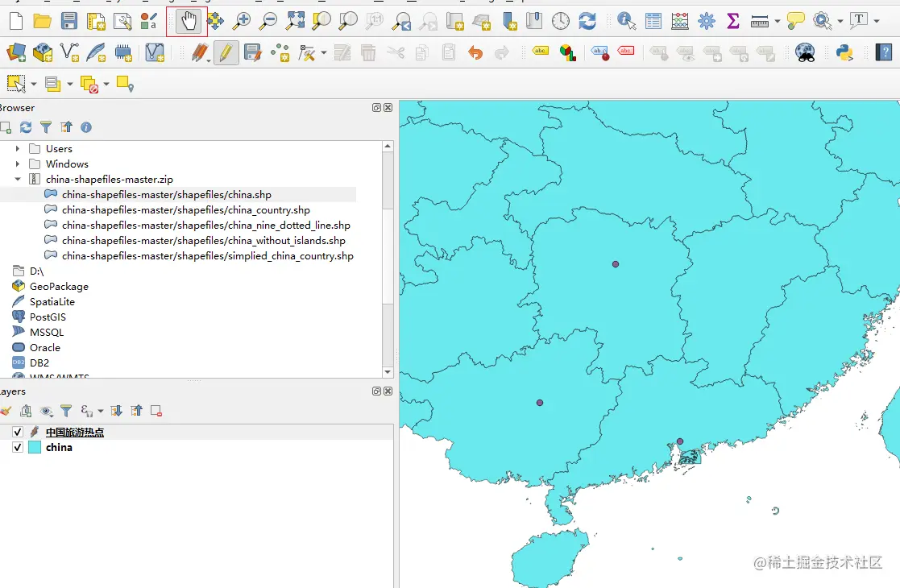The image size is (900, 588).
Task: Click the New SpatiaLite Layer feather icon
Action: coord(96,53)
